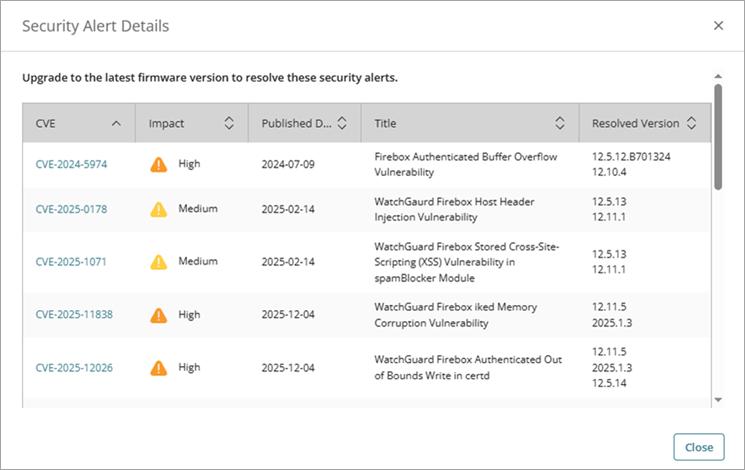The height and width of the screenshot is (470, 745).
Task: Click the Close button at the bottom
Action: (698, 447)
